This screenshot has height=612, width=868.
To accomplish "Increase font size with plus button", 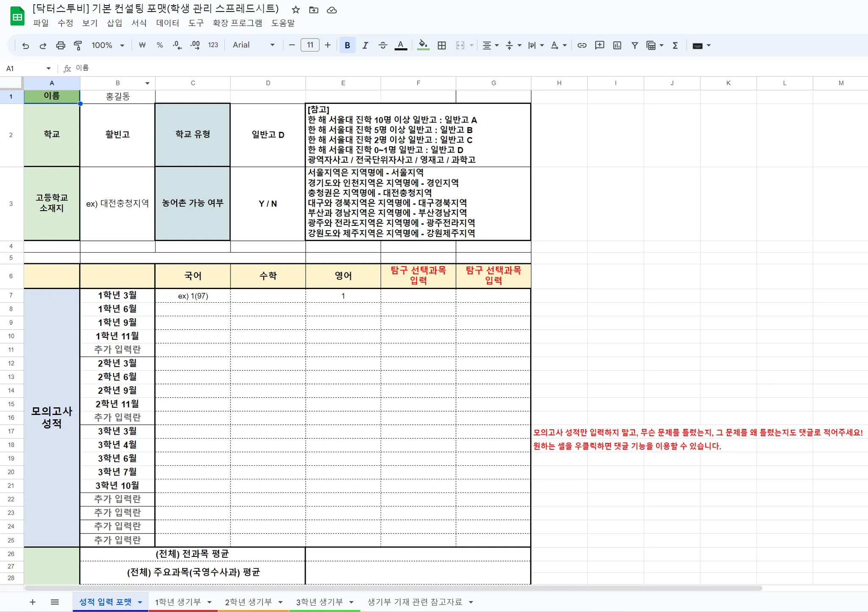I will coord(328,45).
